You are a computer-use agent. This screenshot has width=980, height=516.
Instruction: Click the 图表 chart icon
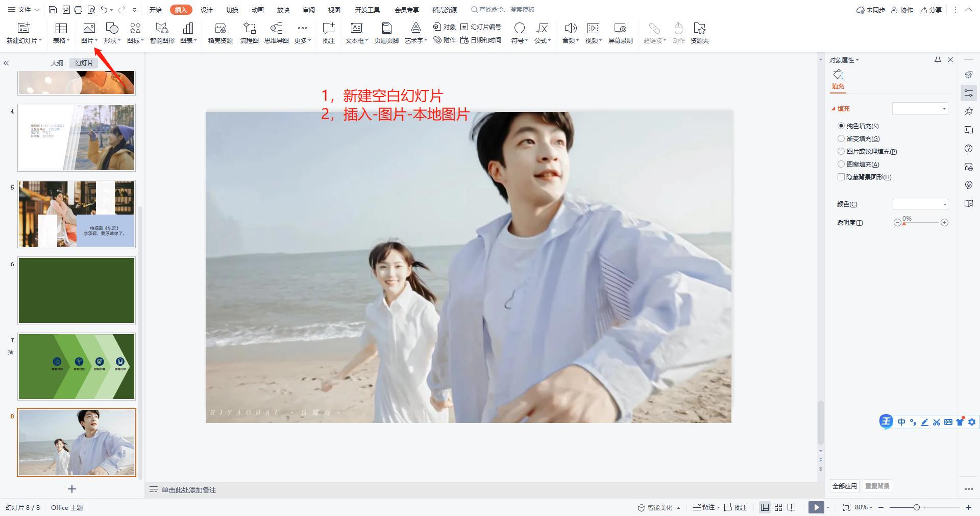tap(188, 28)
